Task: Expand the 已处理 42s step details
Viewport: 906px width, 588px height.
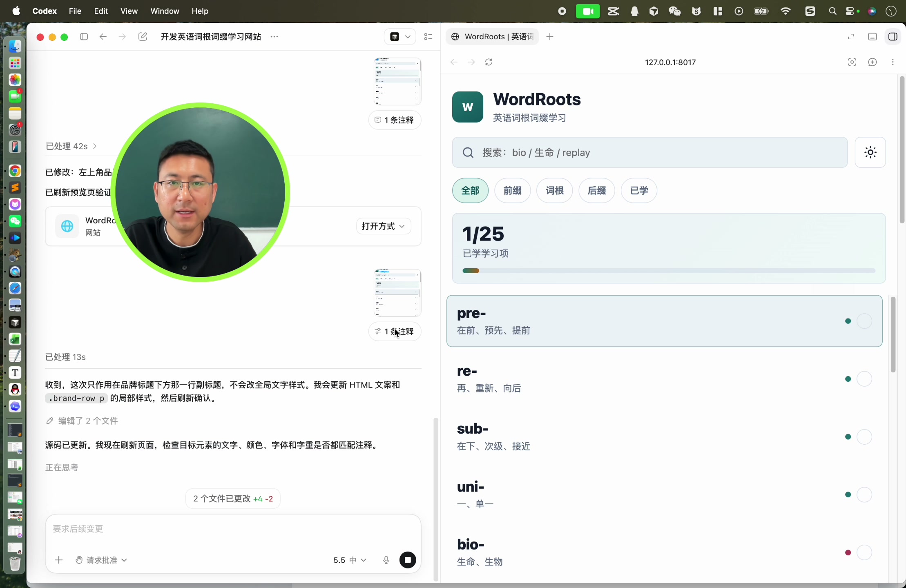Action: [71, 146]
